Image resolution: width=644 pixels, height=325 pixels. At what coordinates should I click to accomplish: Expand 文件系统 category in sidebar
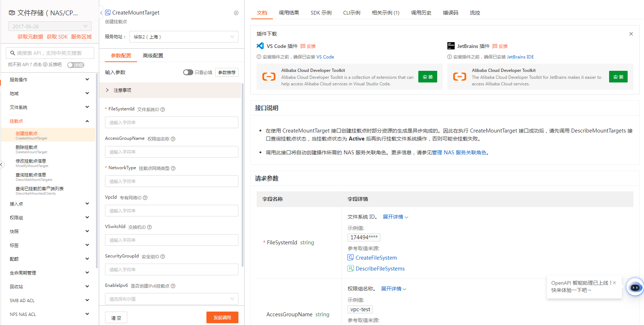click(49, 107)
